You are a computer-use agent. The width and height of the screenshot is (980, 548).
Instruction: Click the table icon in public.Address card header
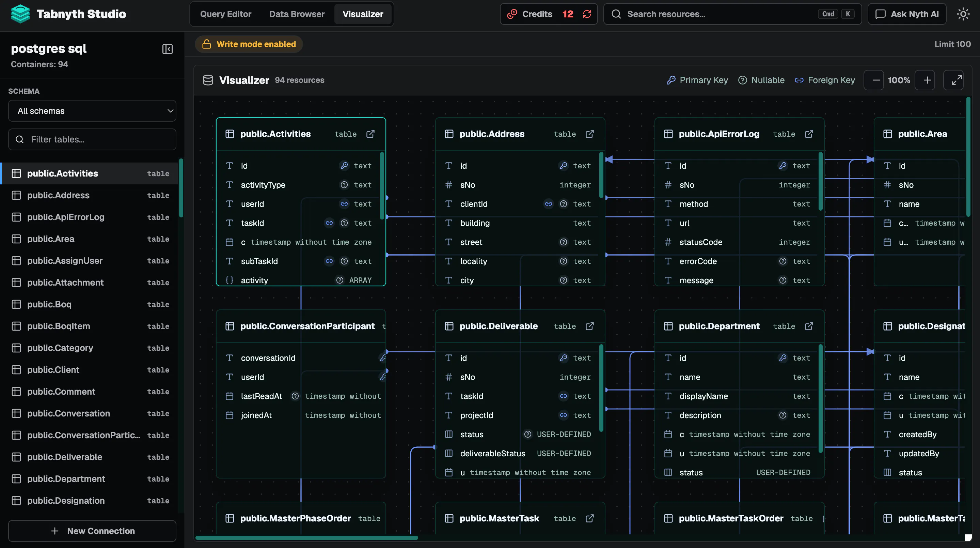[x=449, y=134]
